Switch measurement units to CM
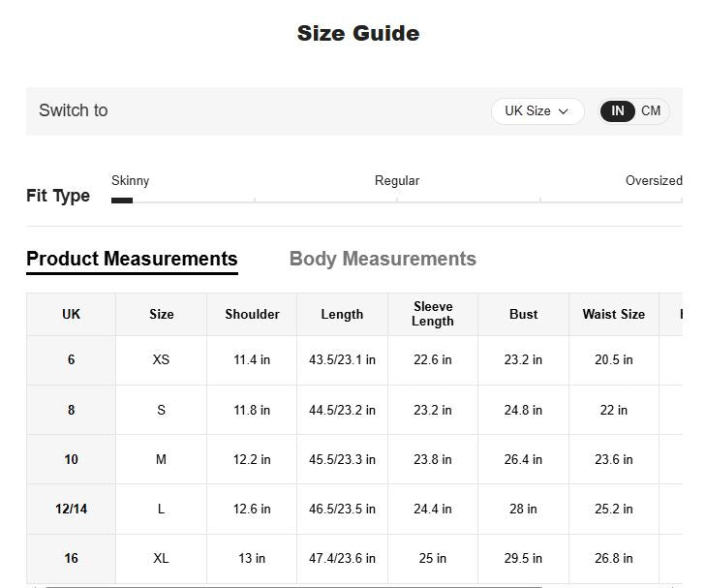 [x=651, y=111]
